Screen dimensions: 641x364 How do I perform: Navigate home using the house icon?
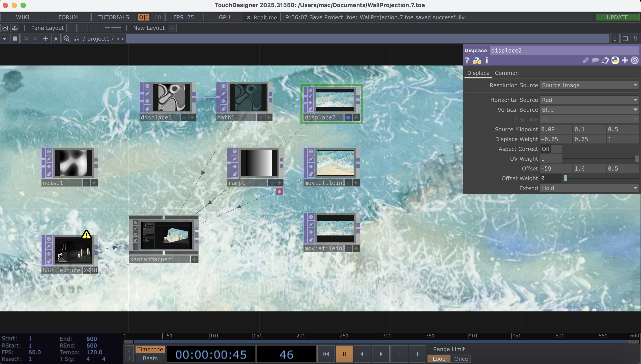pos(76,39)
